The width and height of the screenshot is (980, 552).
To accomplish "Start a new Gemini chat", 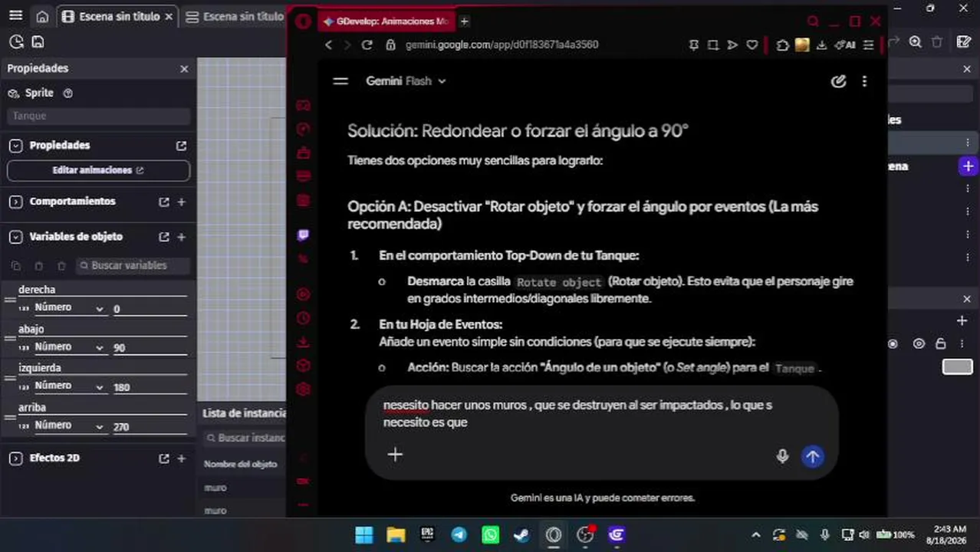I will tap(838, 80).
